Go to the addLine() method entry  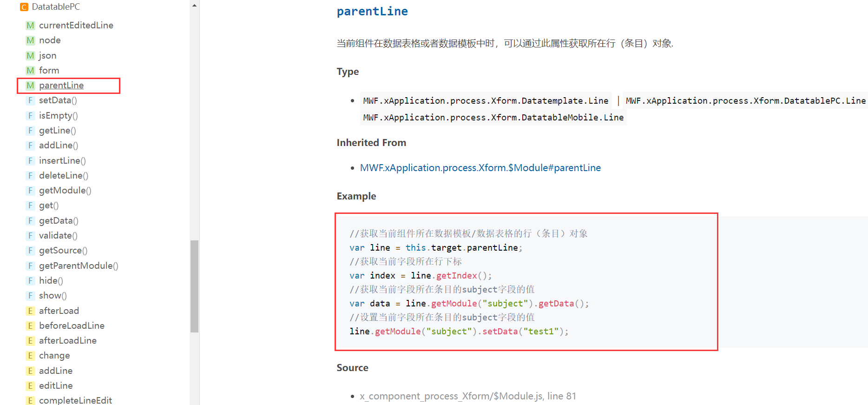click(x=59, y=146)
